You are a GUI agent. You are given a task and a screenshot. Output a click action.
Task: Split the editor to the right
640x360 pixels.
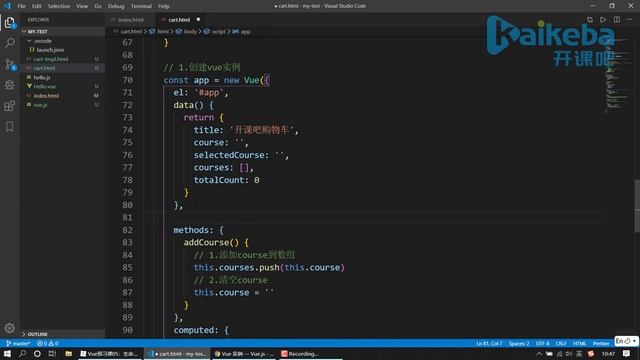pos(617,20)
